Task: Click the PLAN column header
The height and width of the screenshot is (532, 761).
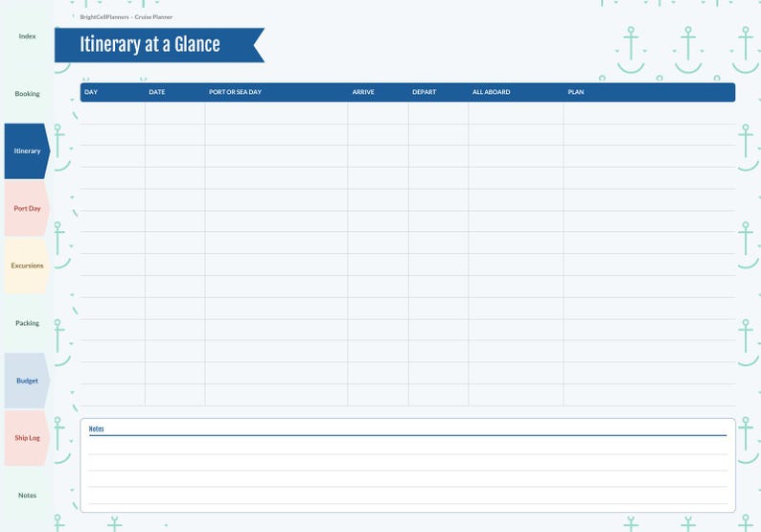Action: pyautogui.click(x=576, y=92)
